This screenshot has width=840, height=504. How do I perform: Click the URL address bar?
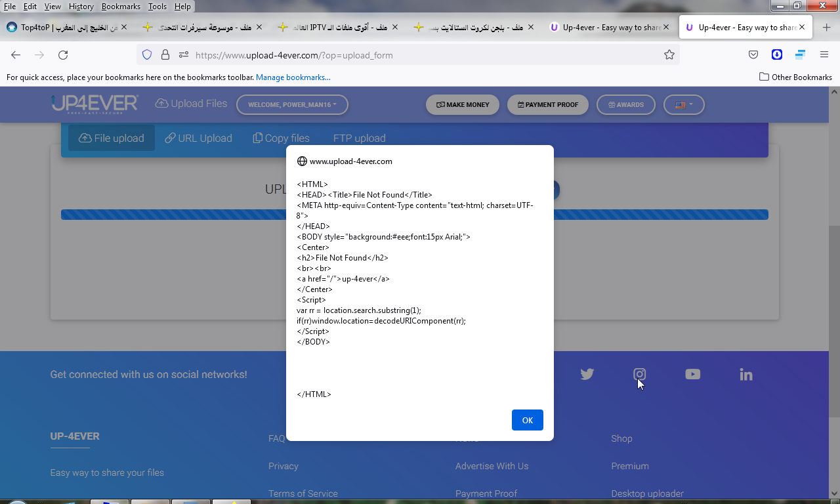point(420,55)
